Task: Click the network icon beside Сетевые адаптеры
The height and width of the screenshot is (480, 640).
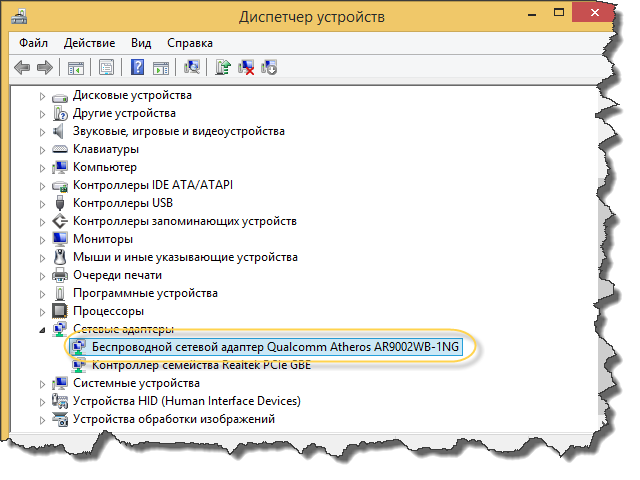Action: pyautogui.click(x=60, y=329)
